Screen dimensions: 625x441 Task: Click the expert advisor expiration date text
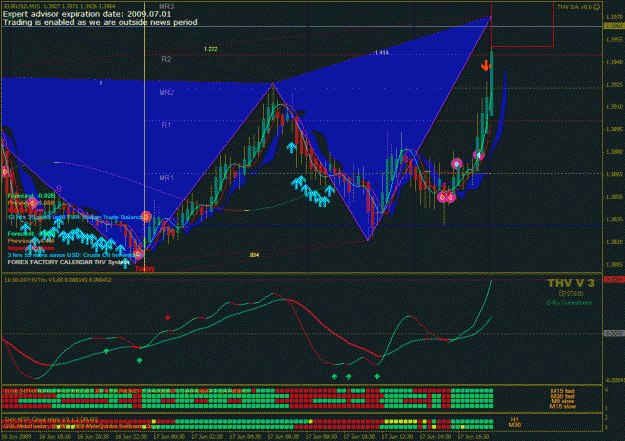pos(87,14)
